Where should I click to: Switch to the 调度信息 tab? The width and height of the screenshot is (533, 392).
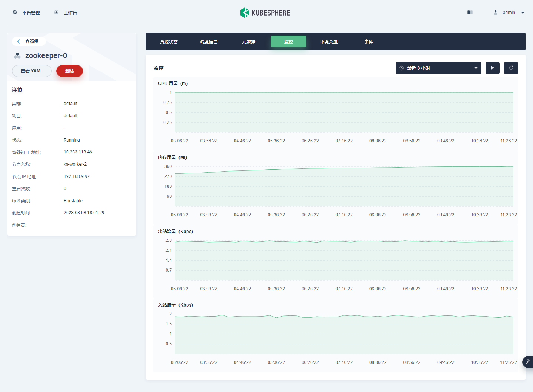click(x=209, y=41)
